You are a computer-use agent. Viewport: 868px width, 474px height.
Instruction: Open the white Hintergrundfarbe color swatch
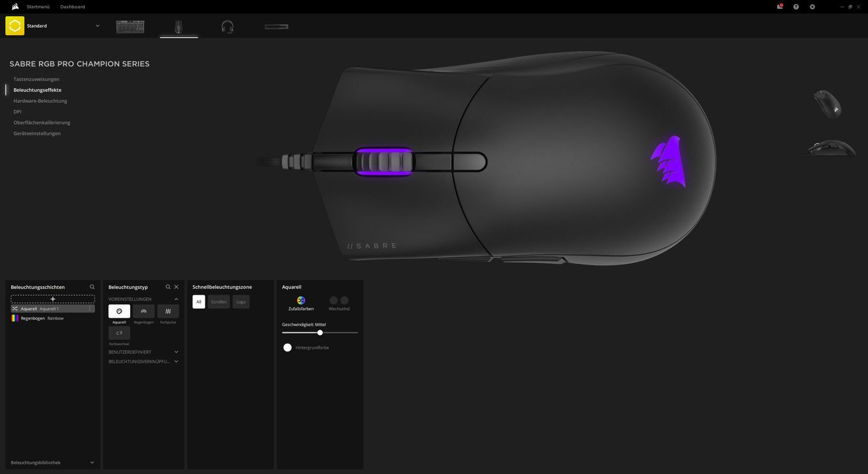click(287, 348)
